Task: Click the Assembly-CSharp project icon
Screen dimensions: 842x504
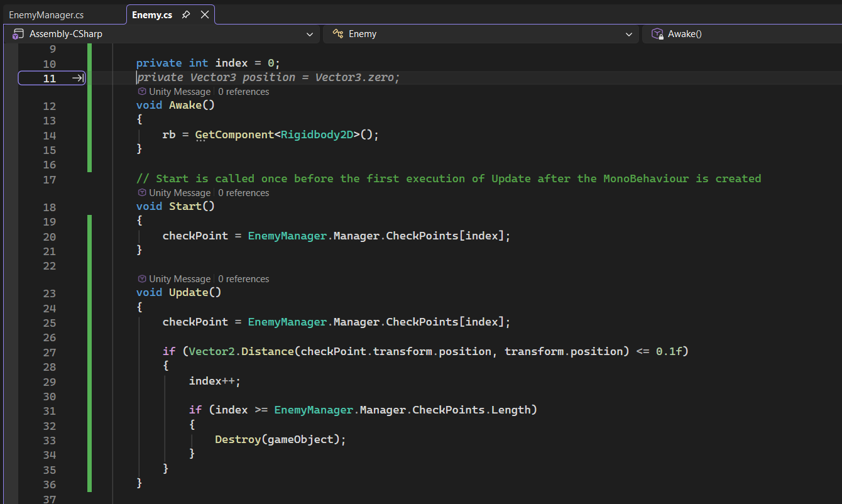Action: (x=18, y=34)
